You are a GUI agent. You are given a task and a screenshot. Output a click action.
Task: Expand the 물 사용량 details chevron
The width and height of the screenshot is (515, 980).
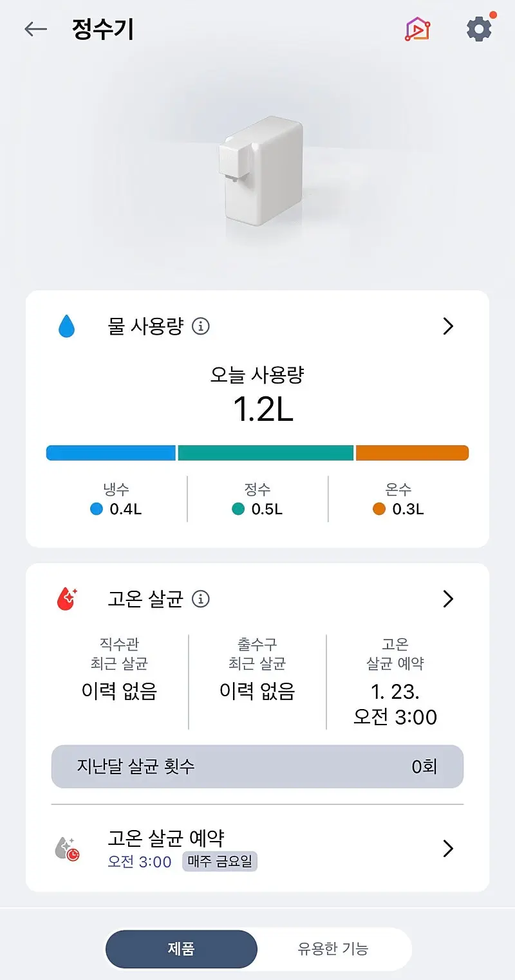tap(449, 327)
